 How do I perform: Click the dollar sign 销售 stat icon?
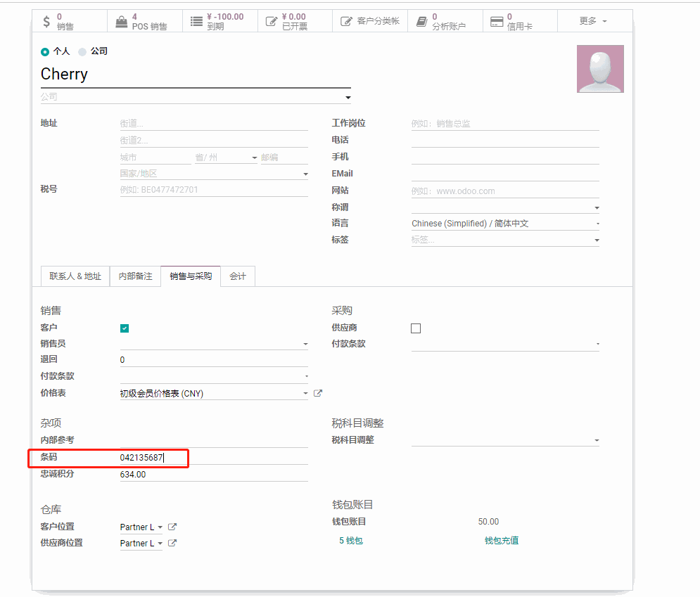point(46,22)
